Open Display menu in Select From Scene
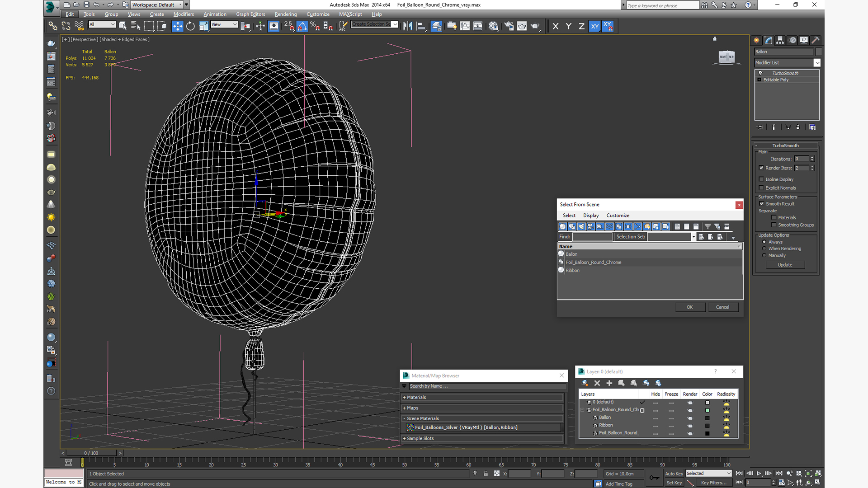This screenshot has width=868, height=488. 591,216
